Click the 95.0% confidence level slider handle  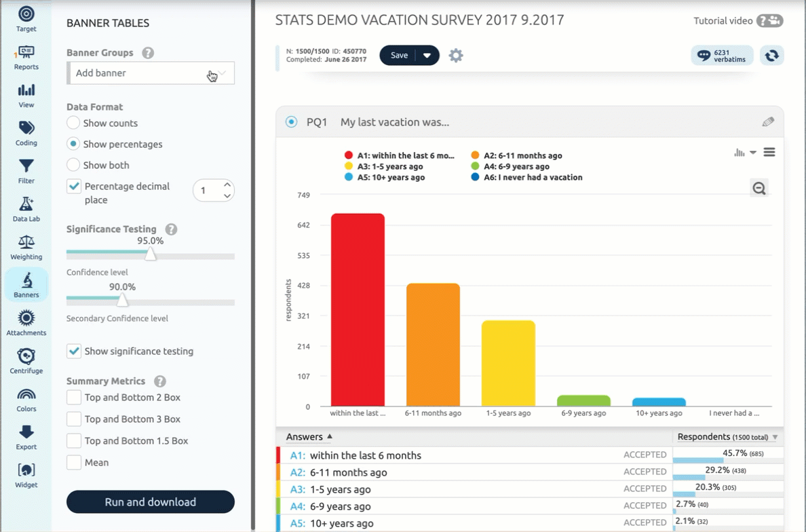pyautogui.click(x=151, y=254)
